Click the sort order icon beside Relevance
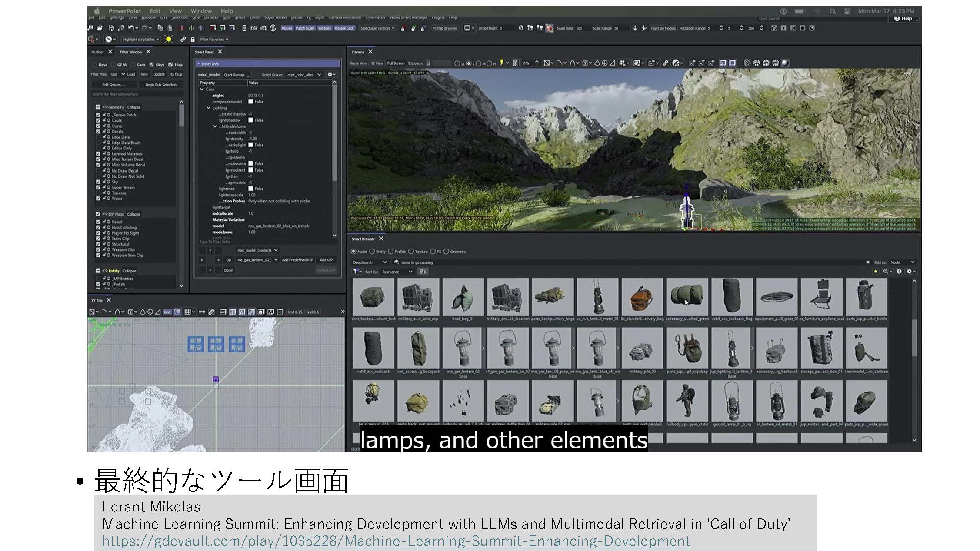980x551 pixels. [x=422, y=272]
